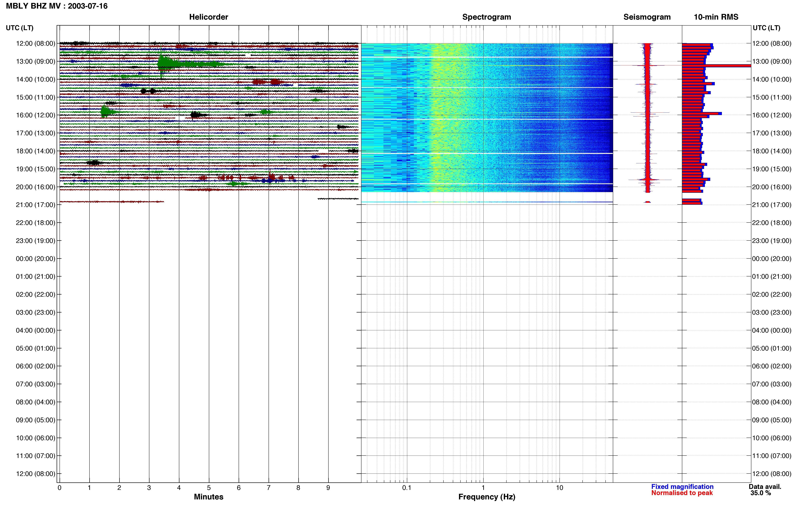This screenshot has width=812, height=508.
Task: Click the 10-min RMS panel heading
Action: pos(716,17)
